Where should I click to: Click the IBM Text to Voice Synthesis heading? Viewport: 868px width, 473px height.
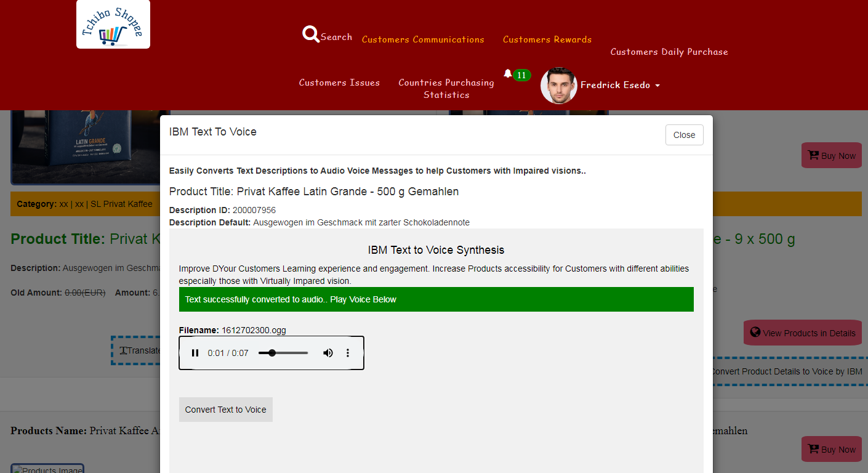[436, 250]
